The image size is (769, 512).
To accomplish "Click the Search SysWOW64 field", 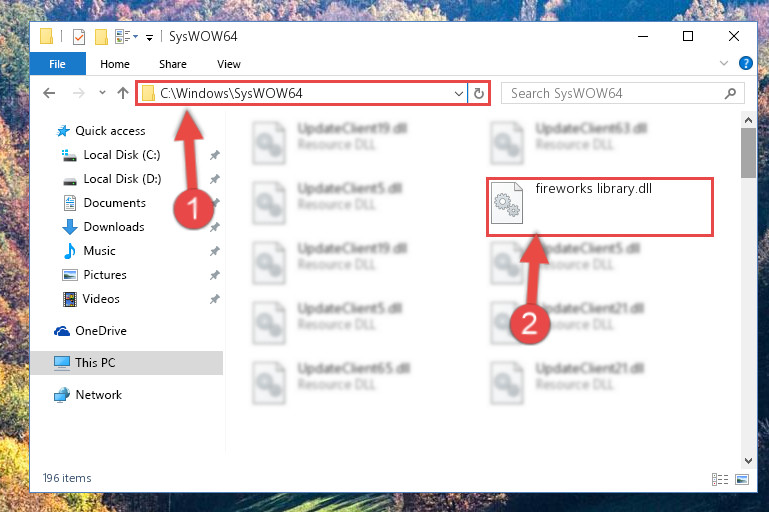I will (623, 93).
